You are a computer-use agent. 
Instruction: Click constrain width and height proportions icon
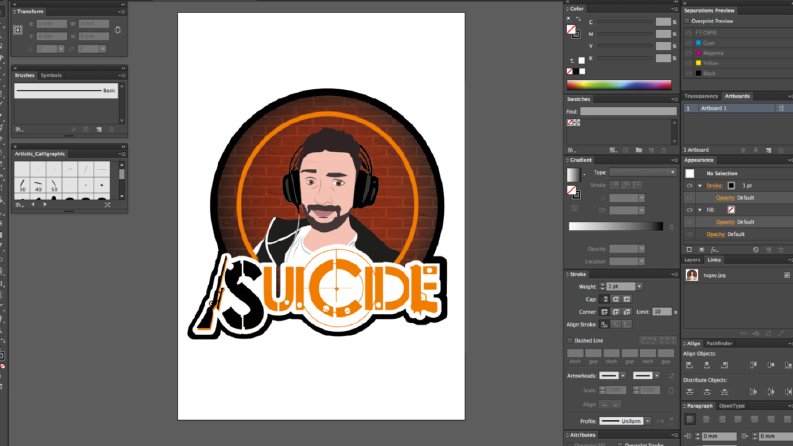coord(117,30)
